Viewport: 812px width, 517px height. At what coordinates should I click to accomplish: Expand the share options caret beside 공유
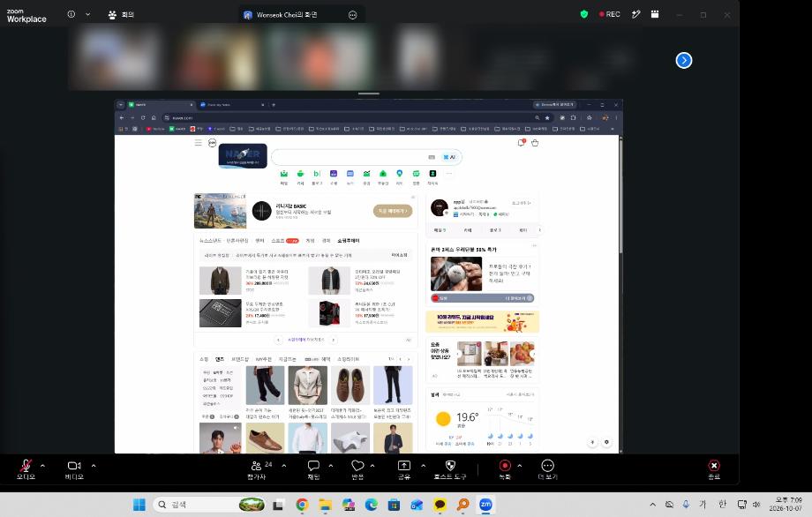point(423,466)
